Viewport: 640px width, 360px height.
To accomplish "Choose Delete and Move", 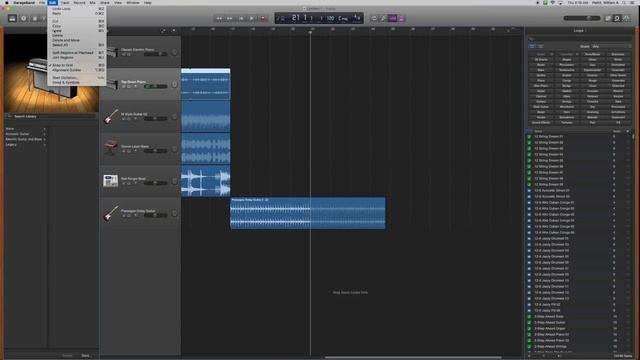I will tap(76, 40).
